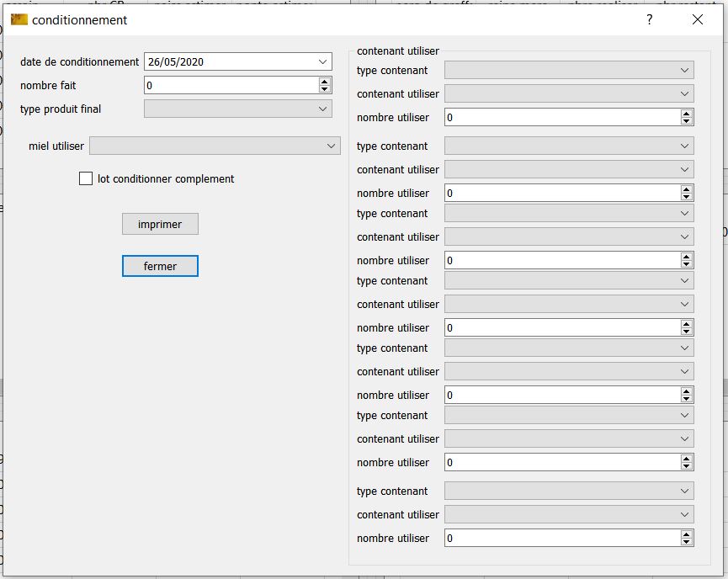Open the first "type contenant" dropdown
728x579 pixels.
coord(685,71)
